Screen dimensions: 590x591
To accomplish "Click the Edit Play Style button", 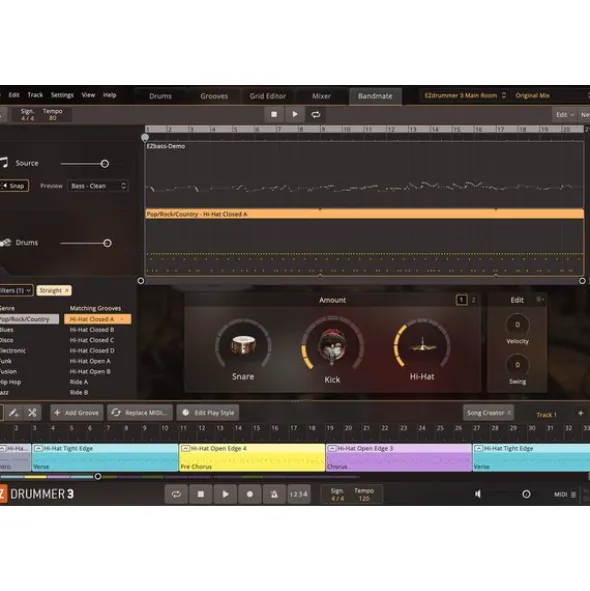I will pyautogui.click(x=208, y=413).
